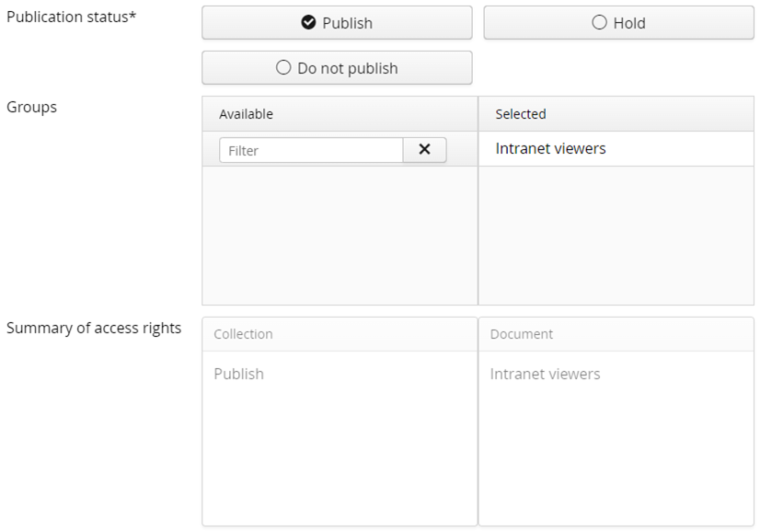Click Intranet viewers under Document summary
Viewport: 760px width, 532px height.
point(545,374)
